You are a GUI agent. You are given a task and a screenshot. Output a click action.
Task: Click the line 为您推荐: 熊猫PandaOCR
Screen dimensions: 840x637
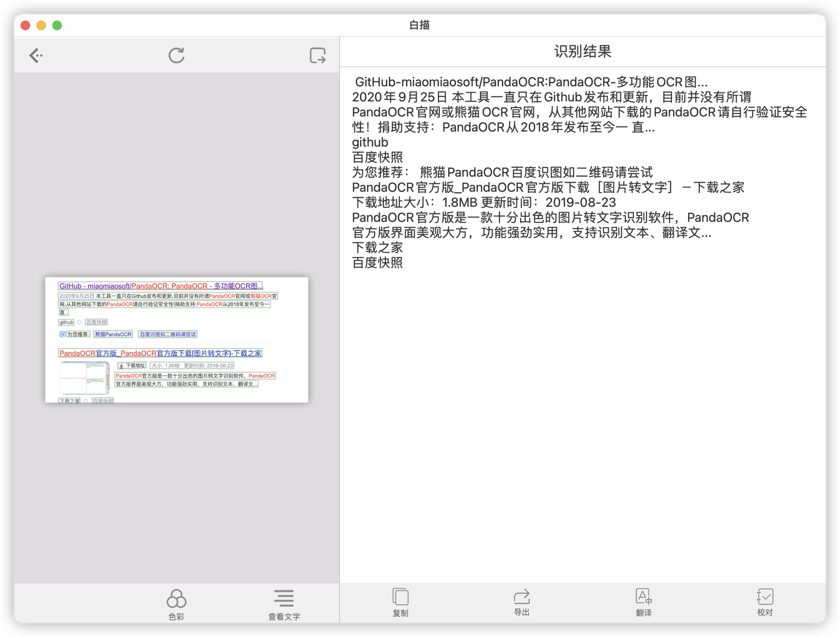coord(502,172)
